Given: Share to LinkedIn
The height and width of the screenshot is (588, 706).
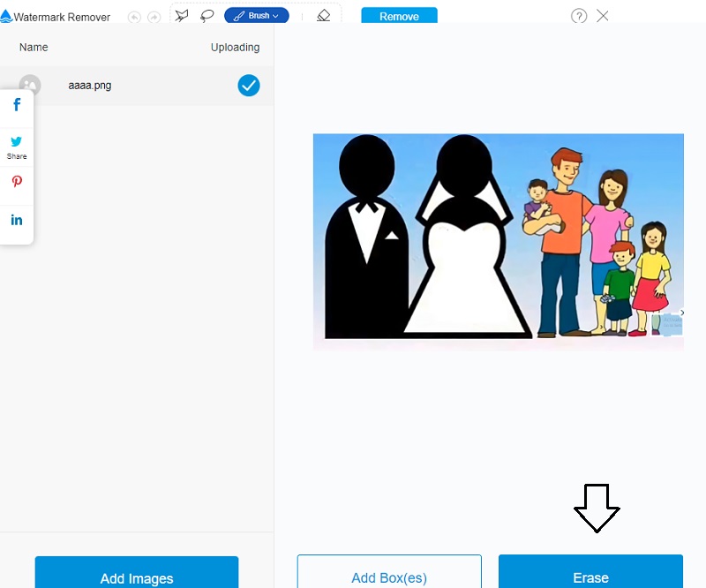Looking at the screenshot, I should point(17,219).
